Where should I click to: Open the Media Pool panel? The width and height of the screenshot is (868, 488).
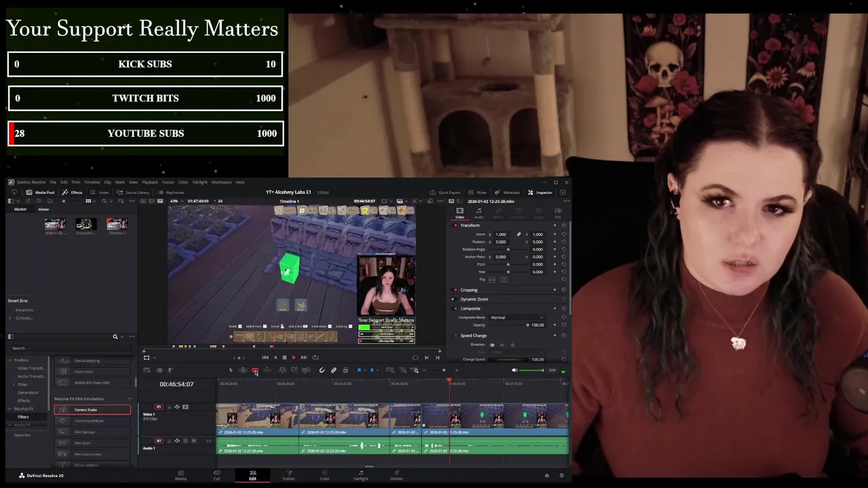[41, 192]
